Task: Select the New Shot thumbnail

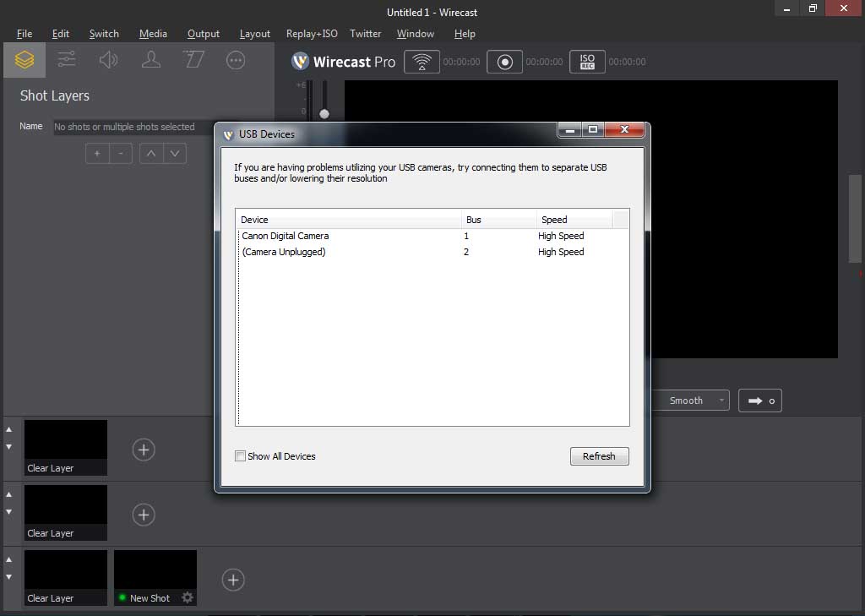Action: (x=155, y=577)
